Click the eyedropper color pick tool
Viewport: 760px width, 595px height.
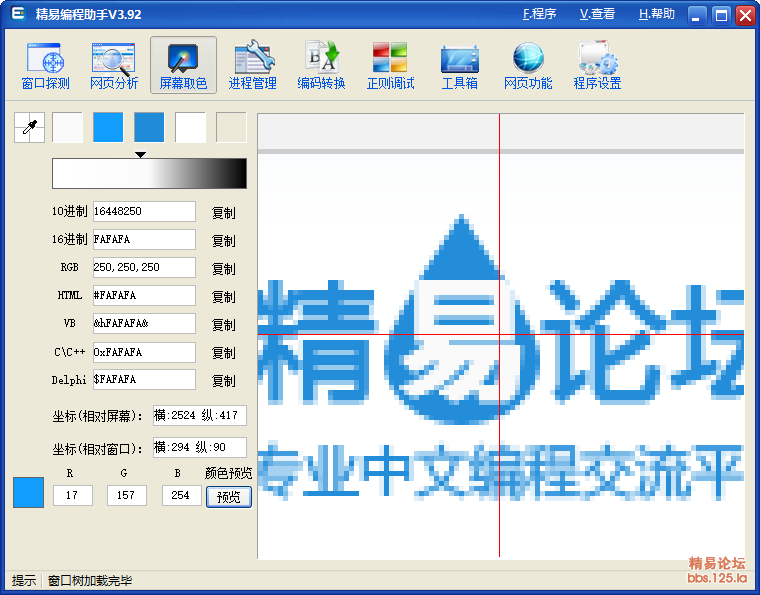pyautogui.click(x=30, y=127)
